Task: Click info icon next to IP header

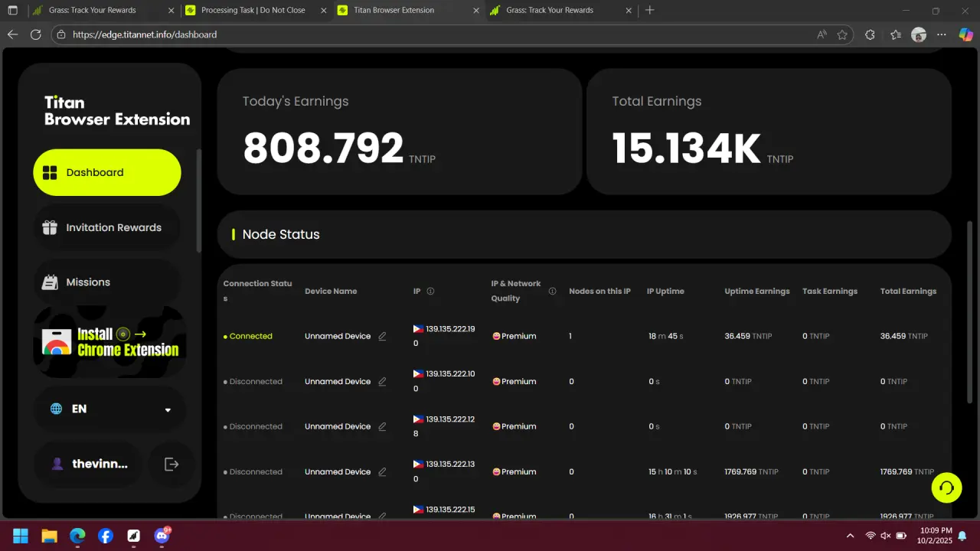Action: [x=430, y=291]
